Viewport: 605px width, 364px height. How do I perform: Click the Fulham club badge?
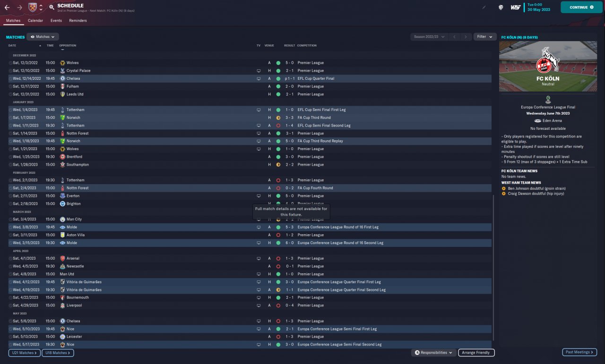point(62,86)
